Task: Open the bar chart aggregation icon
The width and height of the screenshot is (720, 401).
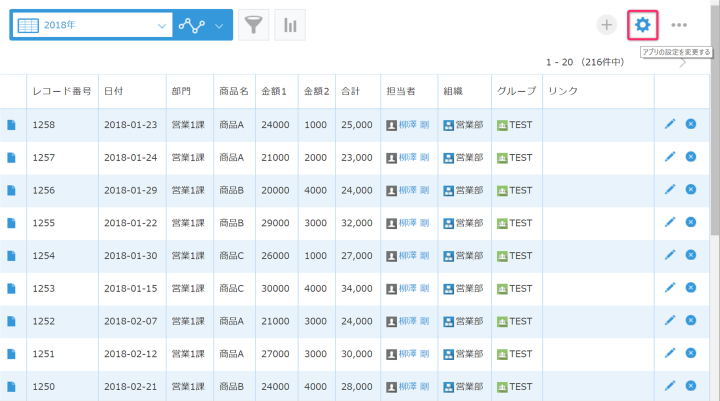Action: pos(290,25)
